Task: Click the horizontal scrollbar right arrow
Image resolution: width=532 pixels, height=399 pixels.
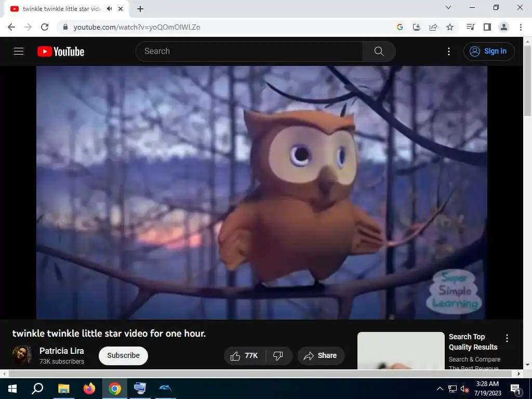Action: pos(519,374)
